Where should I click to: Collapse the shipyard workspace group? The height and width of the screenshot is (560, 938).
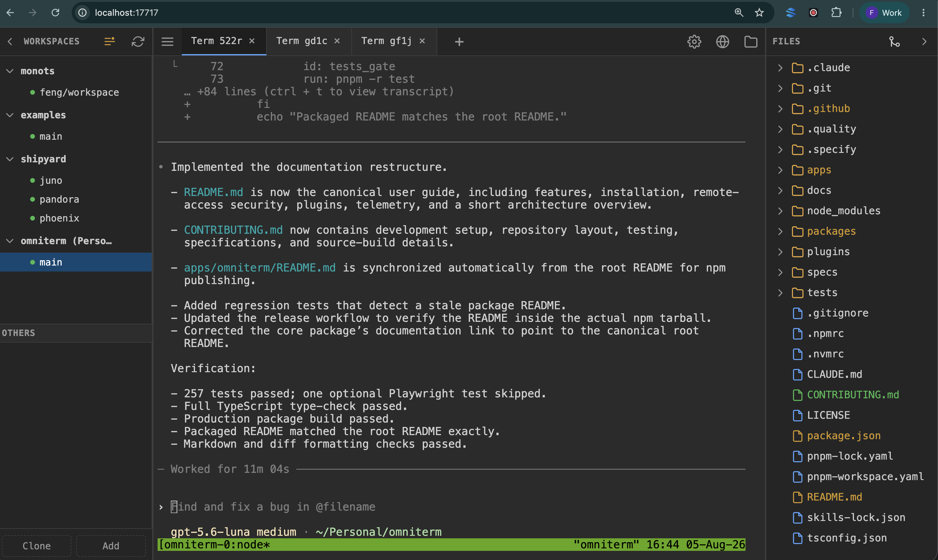tap(10, 159)
